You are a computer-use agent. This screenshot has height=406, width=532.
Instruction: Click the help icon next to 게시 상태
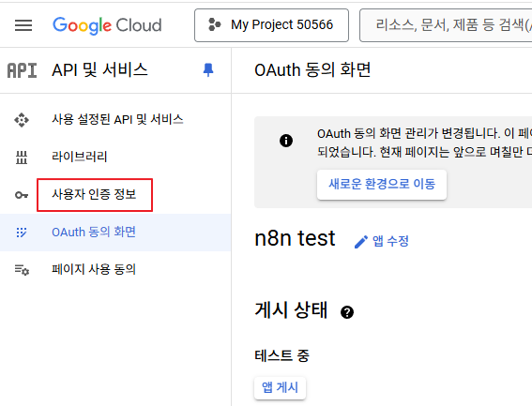(x=347, y=312)
